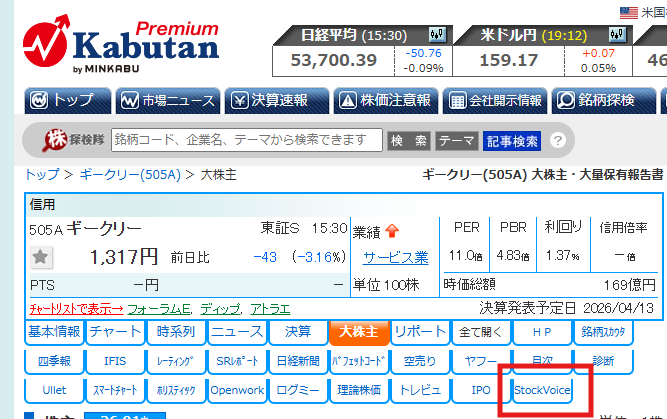This screenshot has height=419, width=667.
Task: Switch to the ニュース tab
Action: click(237, 332)
